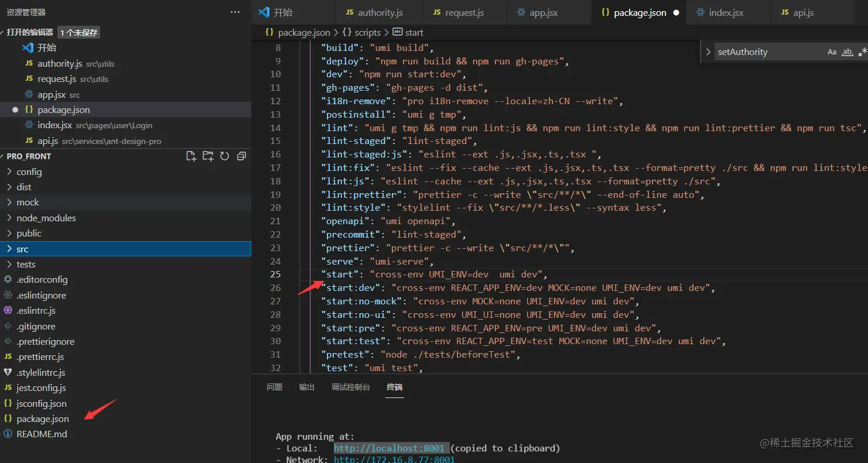Expand the selected src folder
The image size is (868, 463).
(x=125, y=249)
